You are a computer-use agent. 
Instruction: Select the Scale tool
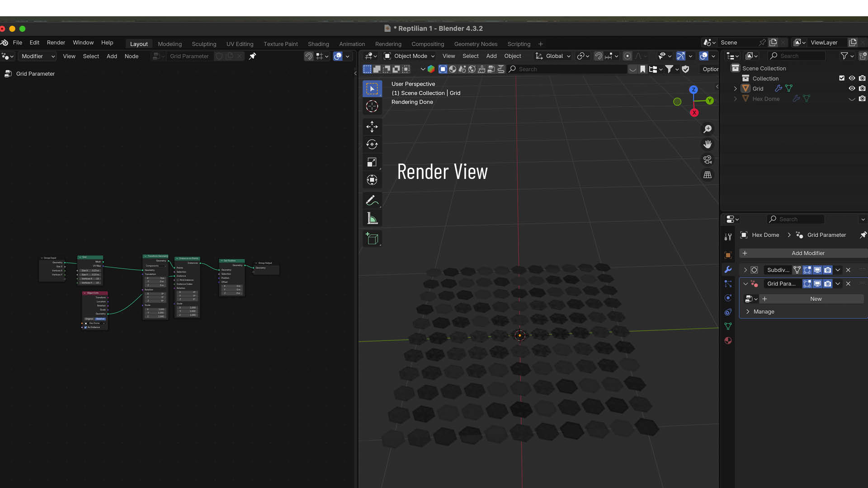coord(372,162)
